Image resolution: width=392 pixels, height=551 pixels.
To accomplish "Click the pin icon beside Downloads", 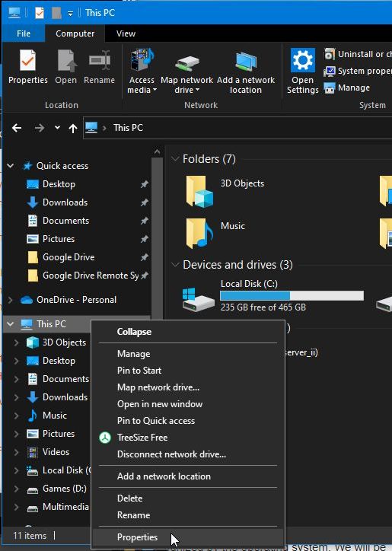I will point(144,202).
